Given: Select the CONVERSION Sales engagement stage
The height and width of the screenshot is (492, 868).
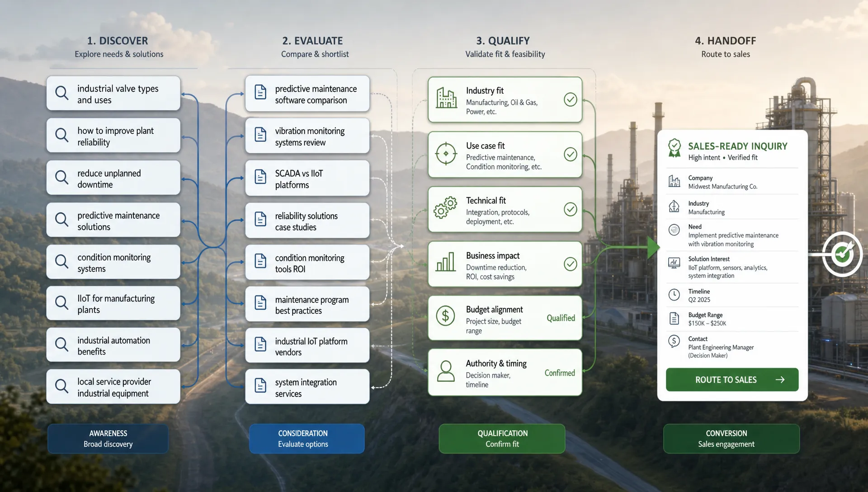Looking at the screenshot, I should (x=731, y=439).
